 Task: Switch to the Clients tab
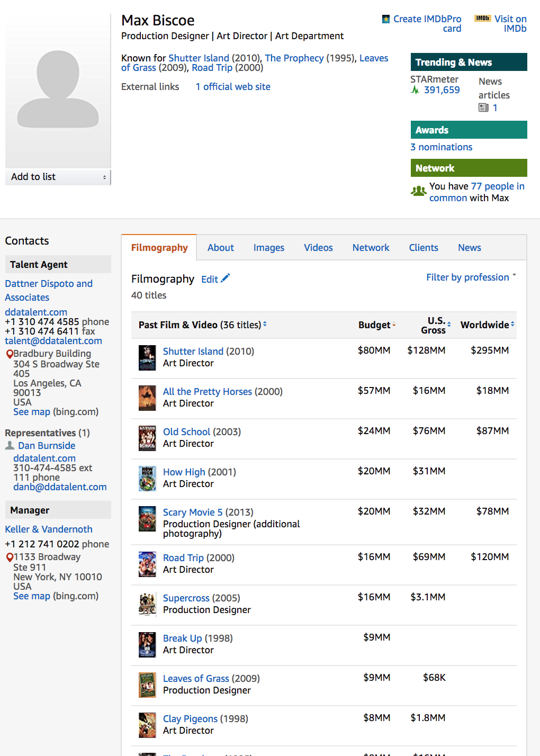(424, 248)
